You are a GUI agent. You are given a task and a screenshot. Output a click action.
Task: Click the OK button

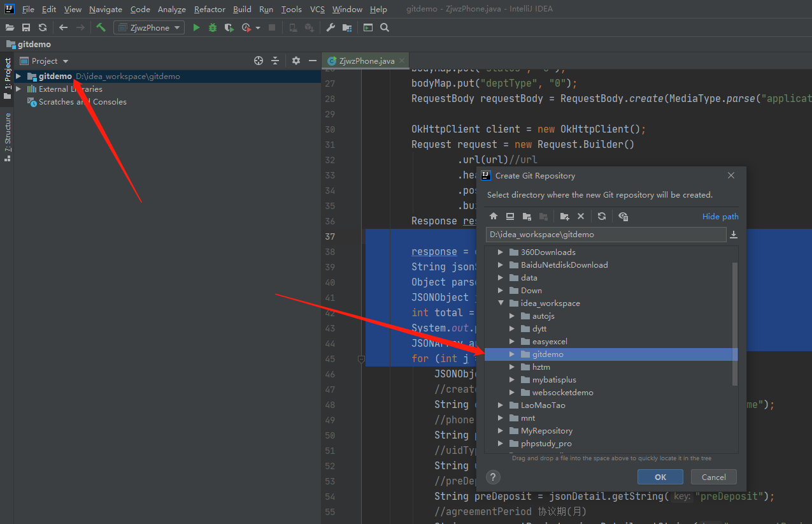(x=660, y=477)
